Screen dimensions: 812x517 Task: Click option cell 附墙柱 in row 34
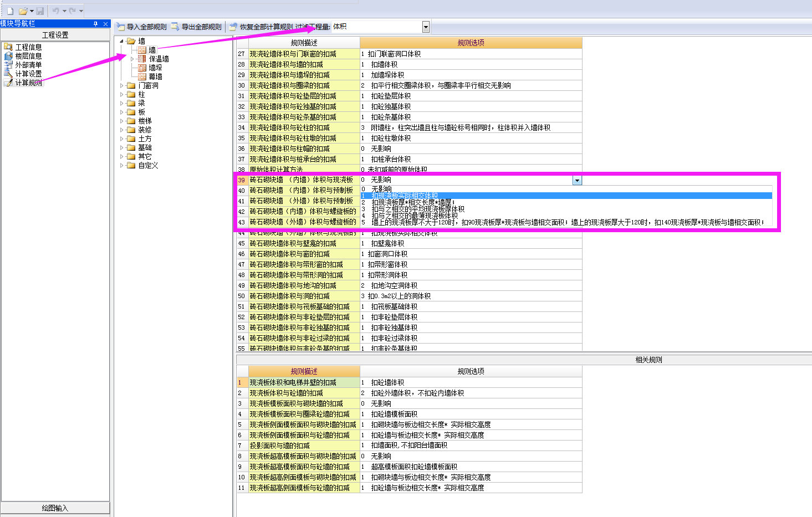471,127
